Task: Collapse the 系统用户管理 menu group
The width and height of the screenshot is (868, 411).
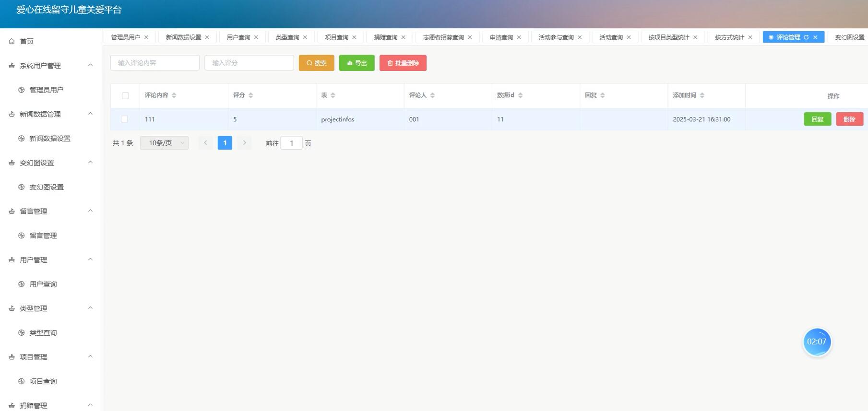Action: click(x=90, y=65)
